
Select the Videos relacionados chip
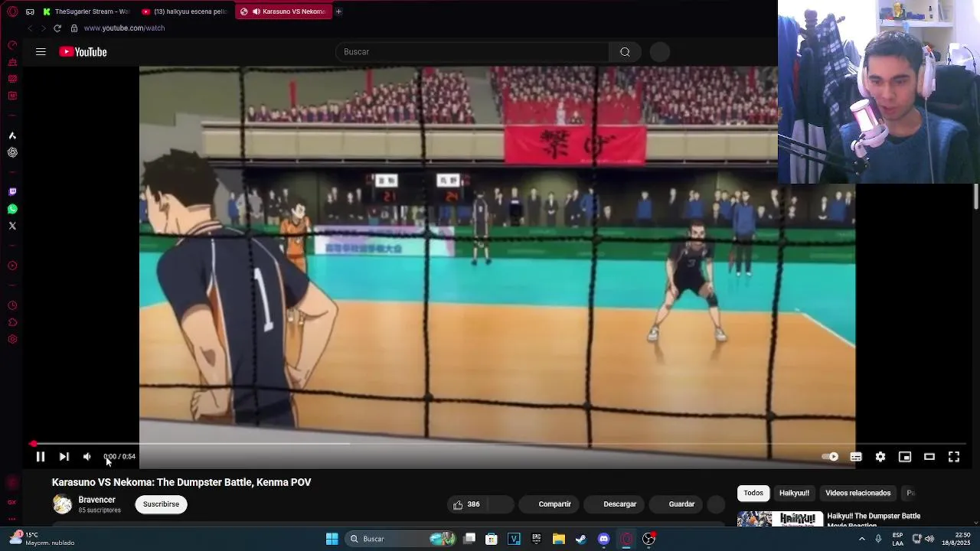pos(857,494)
